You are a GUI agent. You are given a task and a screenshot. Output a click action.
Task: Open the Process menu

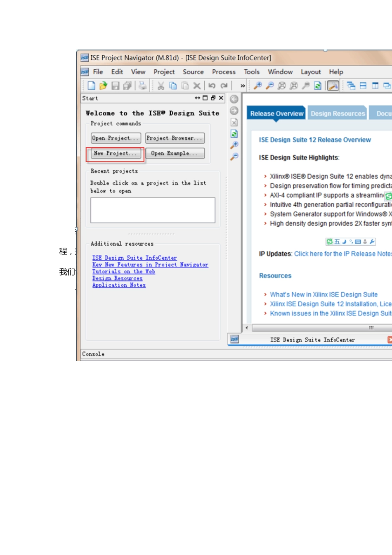point(224,72)
